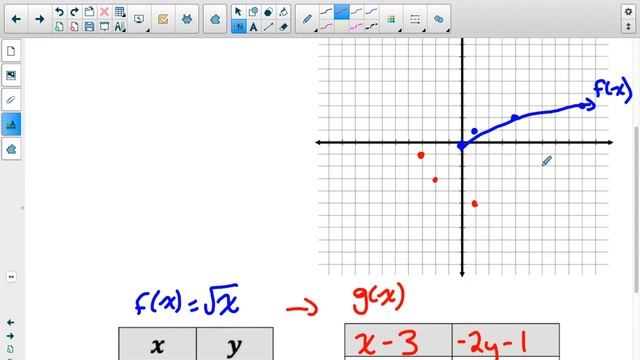Open the transparency settings dropdown
This screenshot has height=360, width=640.
click(439, 19)
